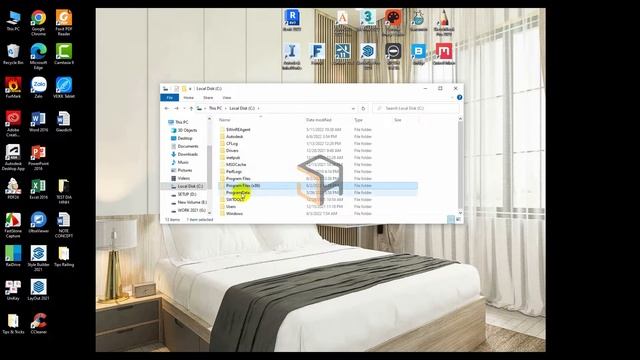Open the File tab
640x360 pixels.
pos(169,98)
